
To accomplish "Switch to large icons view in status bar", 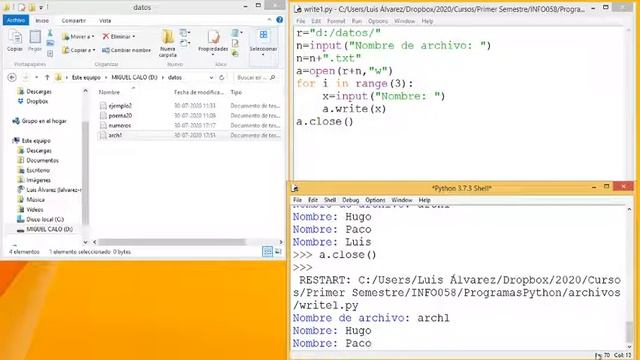I will point(278,252).
